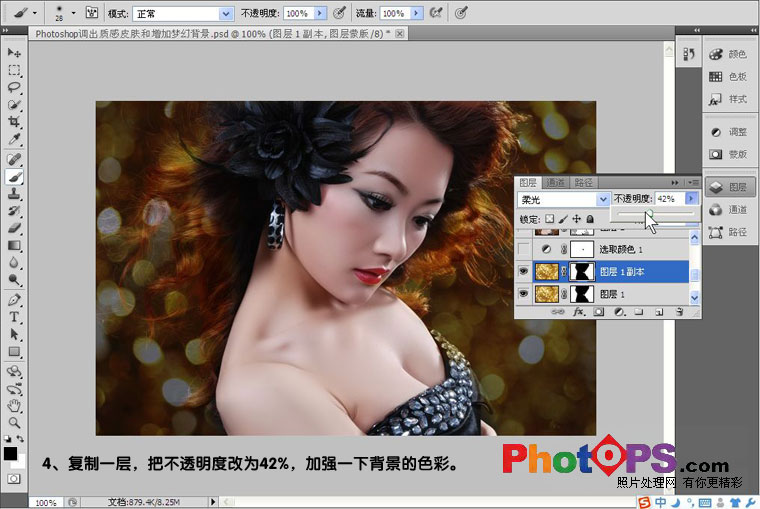Open the 颜色 panel
The height and width of the screenshot is (509, 760).
click(x=729, y=54)
